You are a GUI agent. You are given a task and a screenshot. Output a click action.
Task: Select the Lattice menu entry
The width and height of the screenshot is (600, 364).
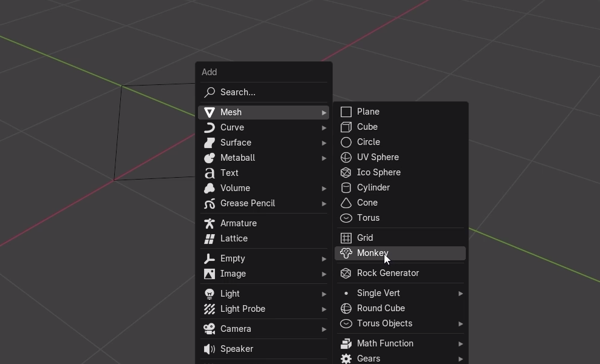264,238
